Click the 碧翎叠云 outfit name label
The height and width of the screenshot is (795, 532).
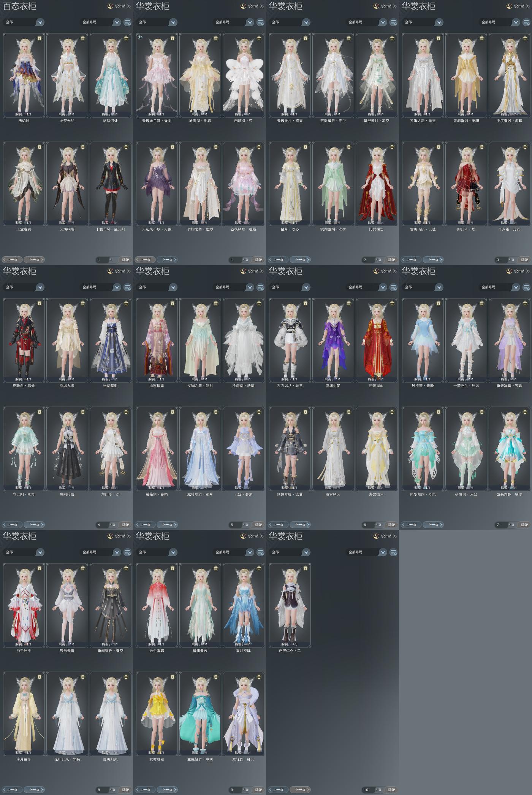(x=200, y=651)
